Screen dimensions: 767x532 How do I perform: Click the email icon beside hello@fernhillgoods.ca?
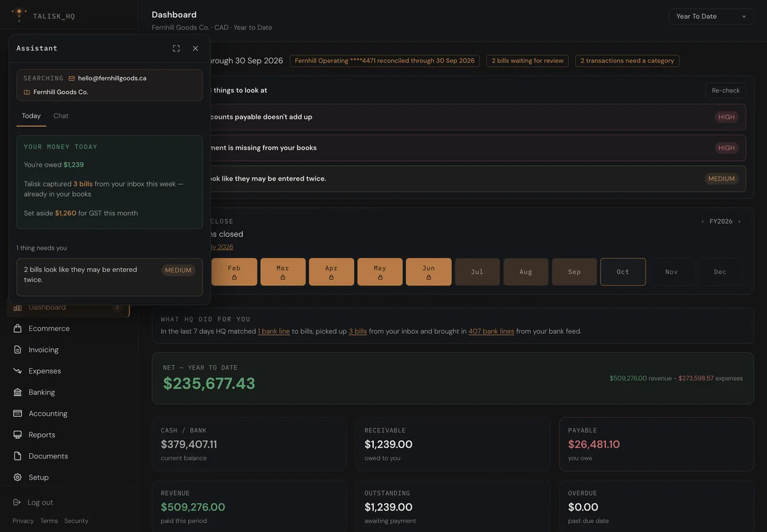(x=72, y=79)
